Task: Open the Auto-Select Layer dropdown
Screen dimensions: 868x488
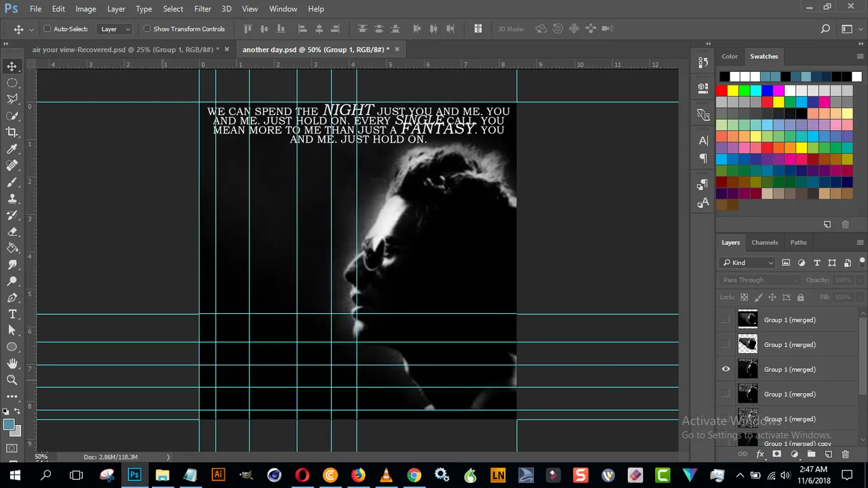Action: pyautogui.click(x=116, y=28)
